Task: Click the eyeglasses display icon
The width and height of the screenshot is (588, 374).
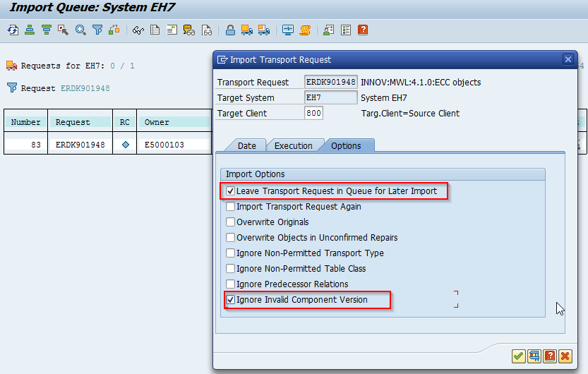Action: click(x=138, y=30)
